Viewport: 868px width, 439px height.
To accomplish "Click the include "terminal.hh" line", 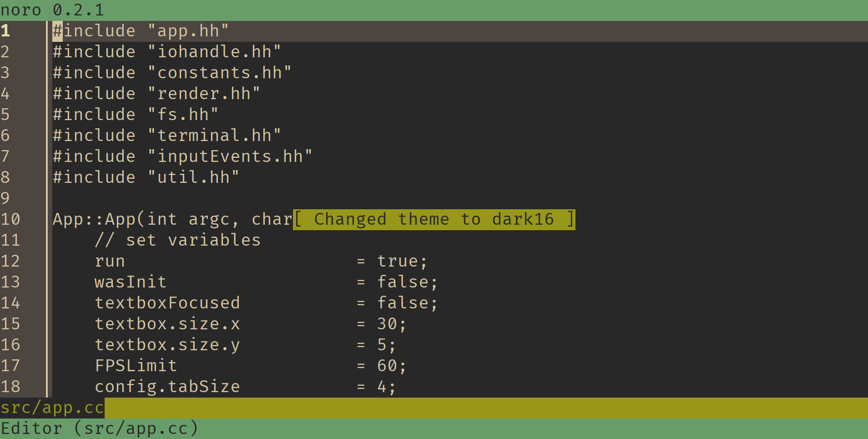I will coord(167,135).
